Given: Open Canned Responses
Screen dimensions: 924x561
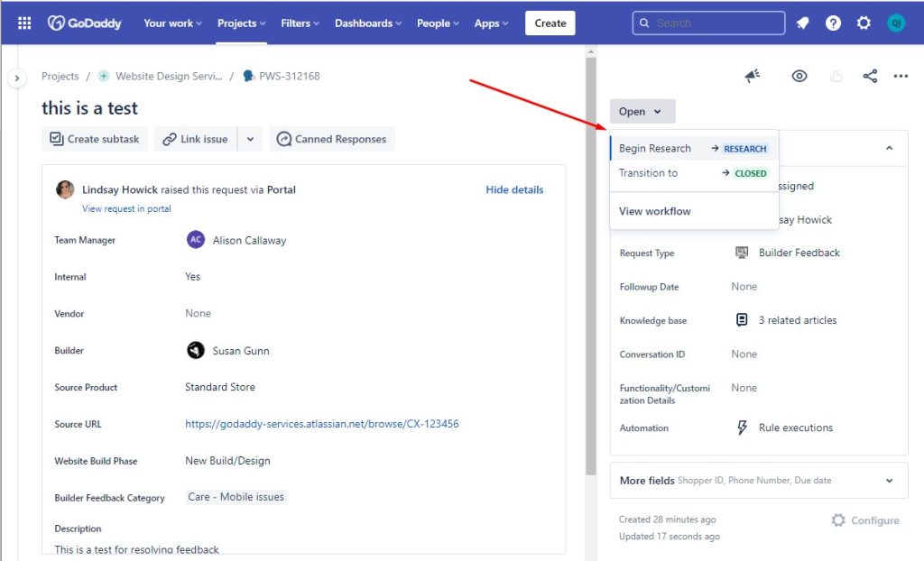Looking at the screenshot, I should [x=332, y=139].
